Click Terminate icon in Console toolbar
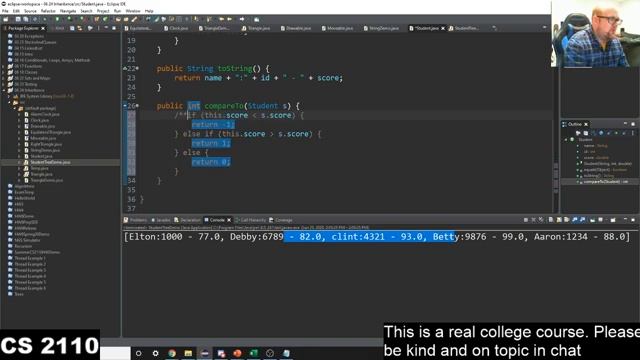Viewport: 640px width, 360px height. click(526, 220)
